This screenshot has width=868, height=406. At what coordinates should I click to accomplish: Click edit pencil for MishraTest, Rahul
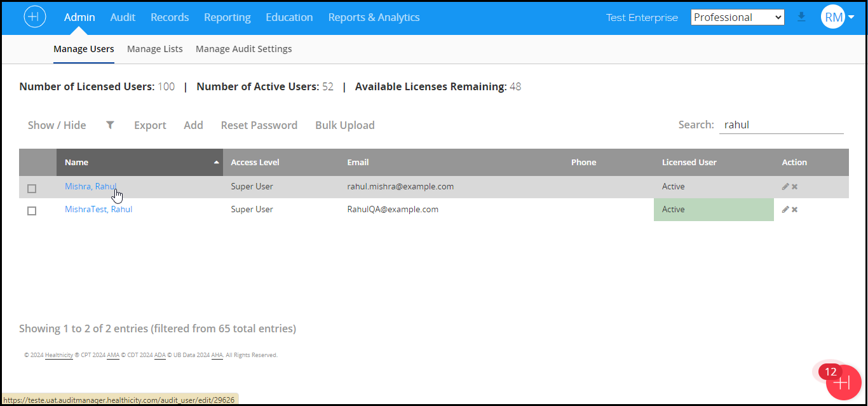point(785,210)
